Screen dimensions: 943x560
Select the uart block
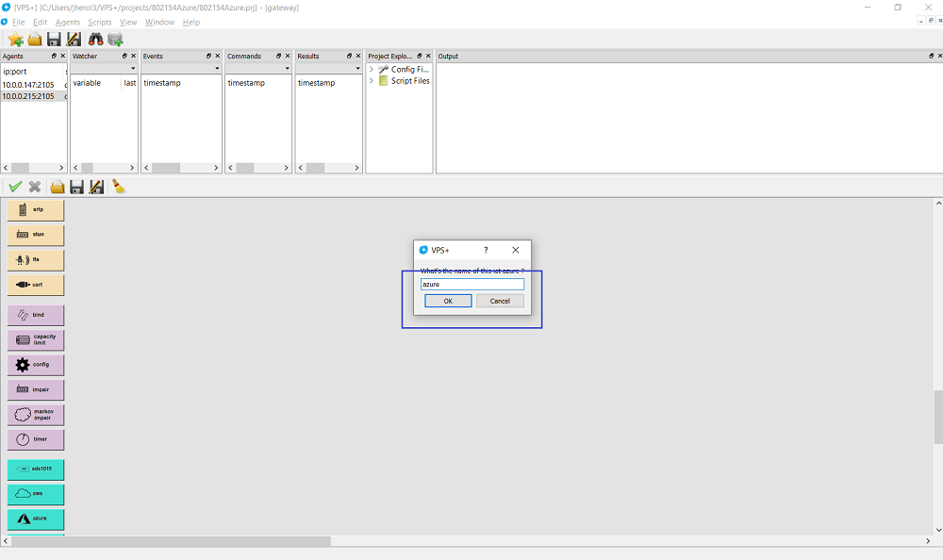click(x=36, y=285)
